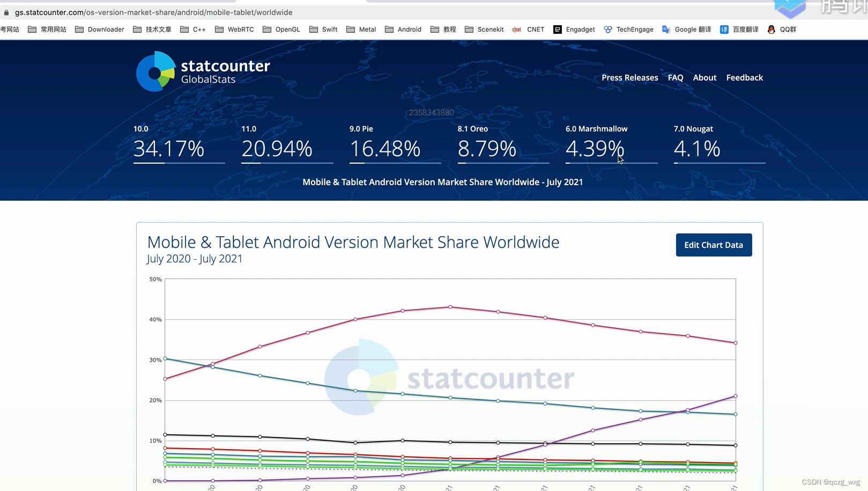Click Edit Chart Data button
Viewport: 868px width, 491px height.
click(x=714, y=245)
